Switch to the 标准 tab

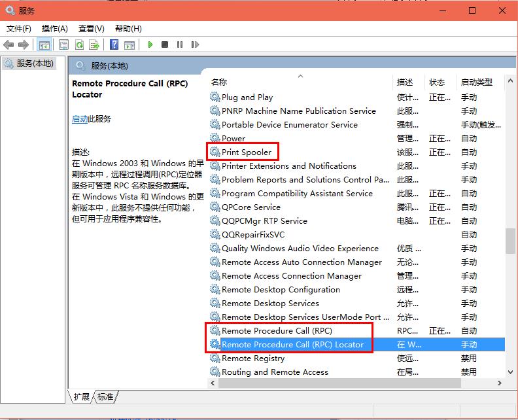click(x=106, y=396)
